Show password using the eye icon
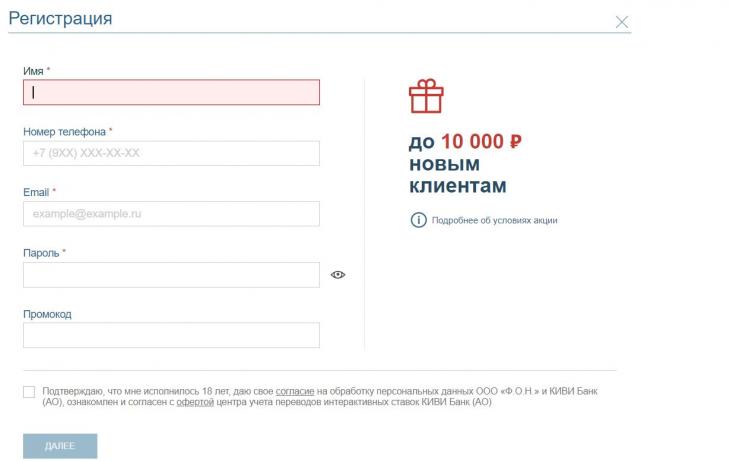 pos(338,275)
